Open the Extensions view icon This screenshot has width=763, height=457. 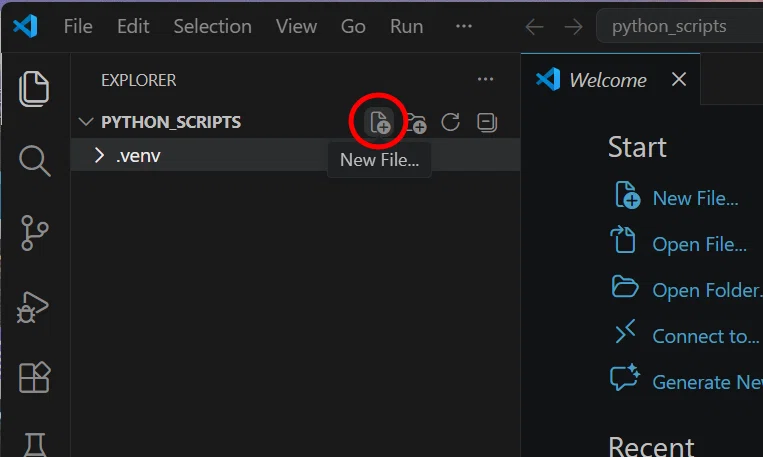pyautogui.click(x=35, y=377)
